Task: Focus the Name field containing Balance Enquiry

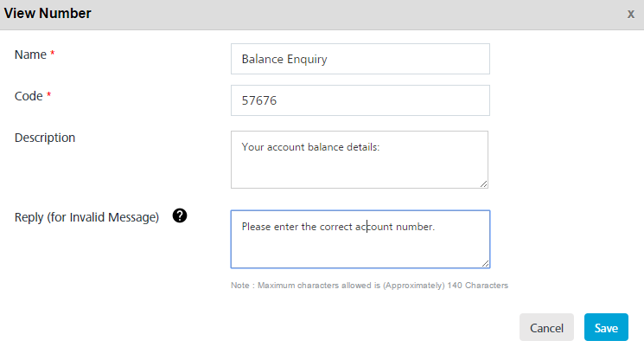Action: (360, 59)
